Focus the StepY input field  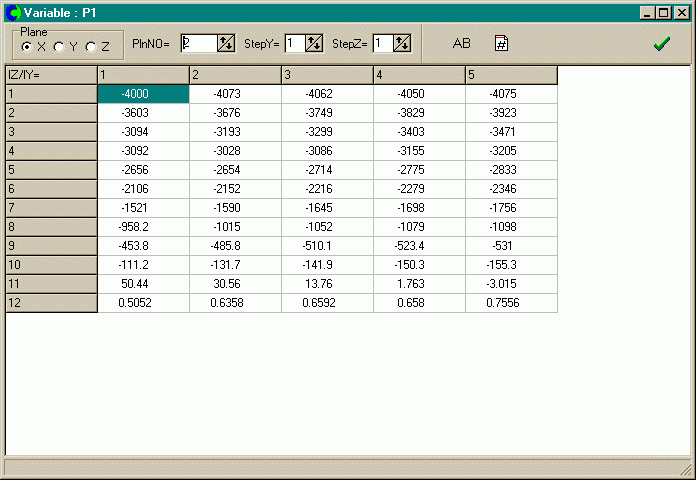pyautogui.click(x=294, y=43)
